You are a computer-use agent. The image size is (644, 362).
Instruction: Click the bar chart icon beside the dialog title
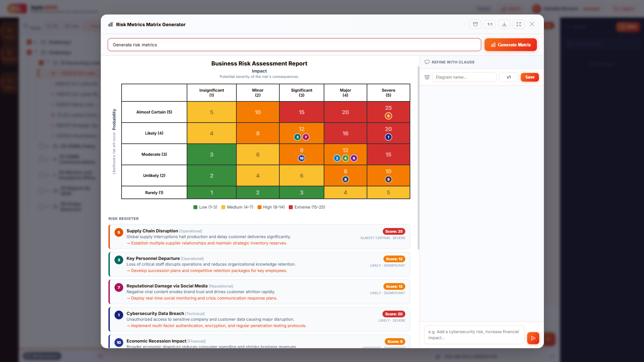point(110,25)
